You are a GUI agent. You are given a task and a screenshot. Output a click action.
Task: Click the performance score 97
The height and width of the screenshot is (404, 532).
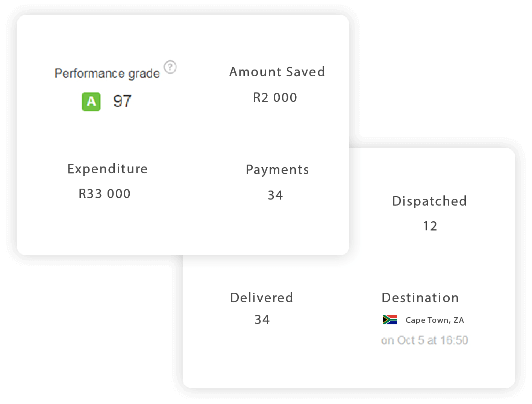123,101
